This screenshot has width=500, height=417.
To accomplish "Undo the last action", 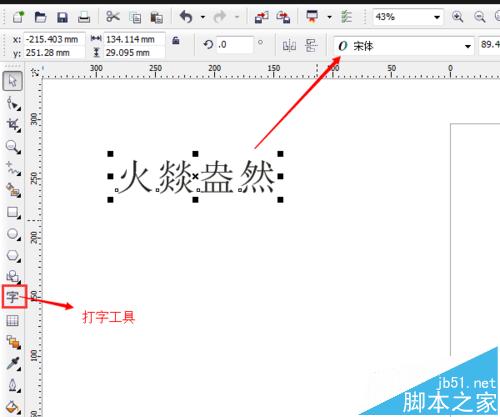I will pyautogui.click(x=186, y=17).
